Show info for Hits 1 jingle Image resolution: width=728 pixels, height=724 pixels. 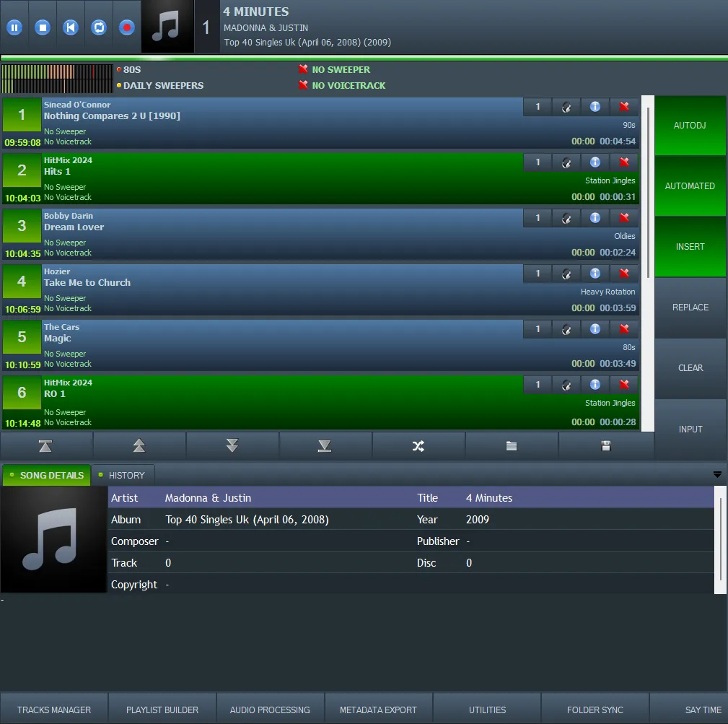tap(595, 162)
